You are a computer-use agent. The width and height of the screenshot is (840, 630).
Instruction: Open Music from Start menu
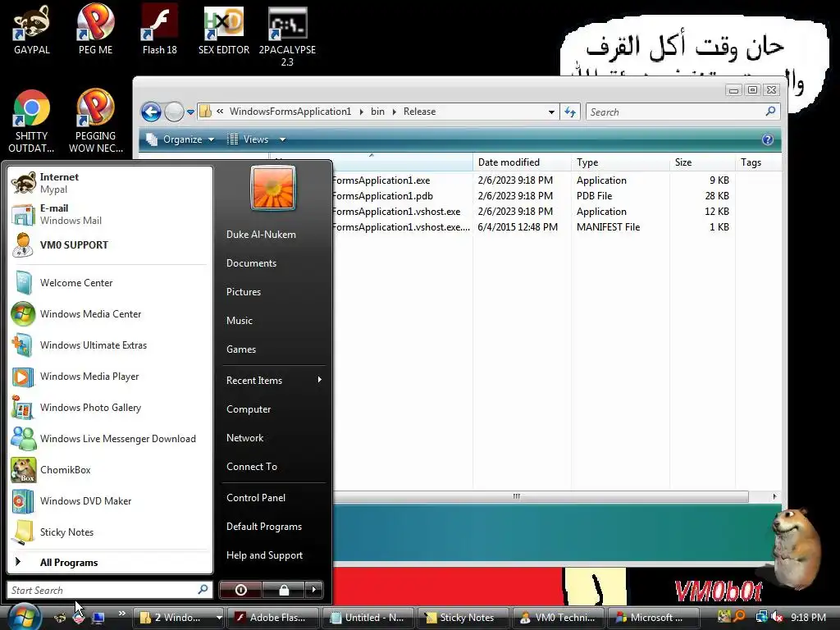274,321
